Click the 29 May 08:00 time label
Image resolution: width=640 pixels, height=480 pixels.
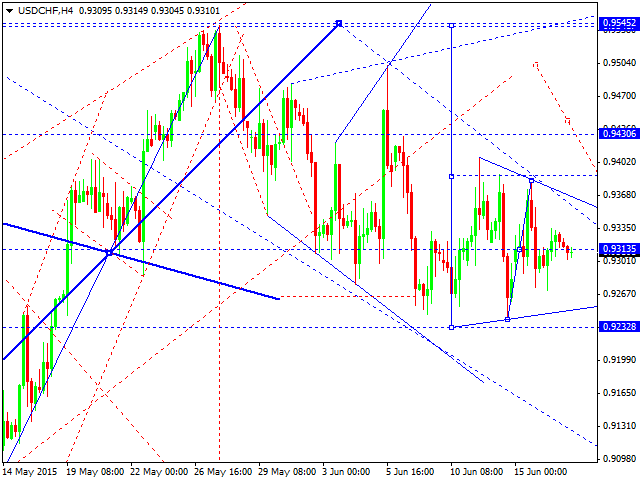tap(288, 472)
